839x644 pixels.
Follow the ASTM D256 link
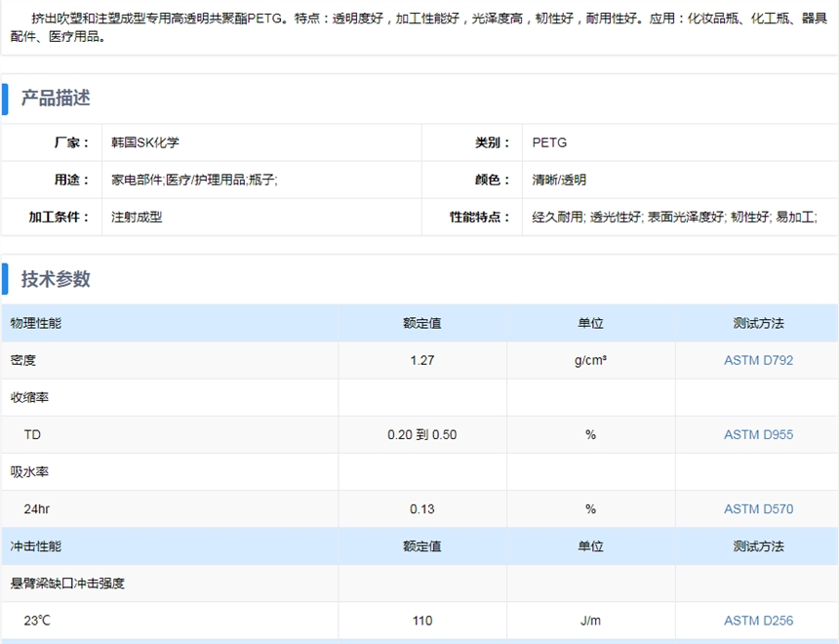click(758, 621)
